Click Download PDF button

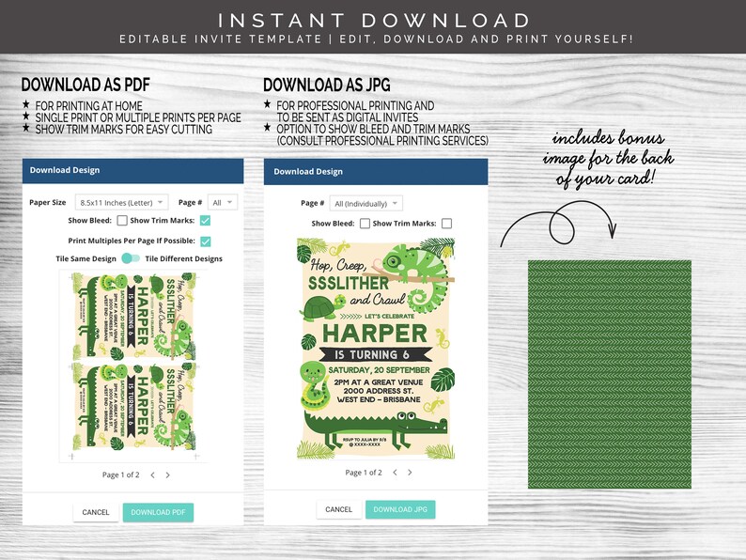pos(158,512)
